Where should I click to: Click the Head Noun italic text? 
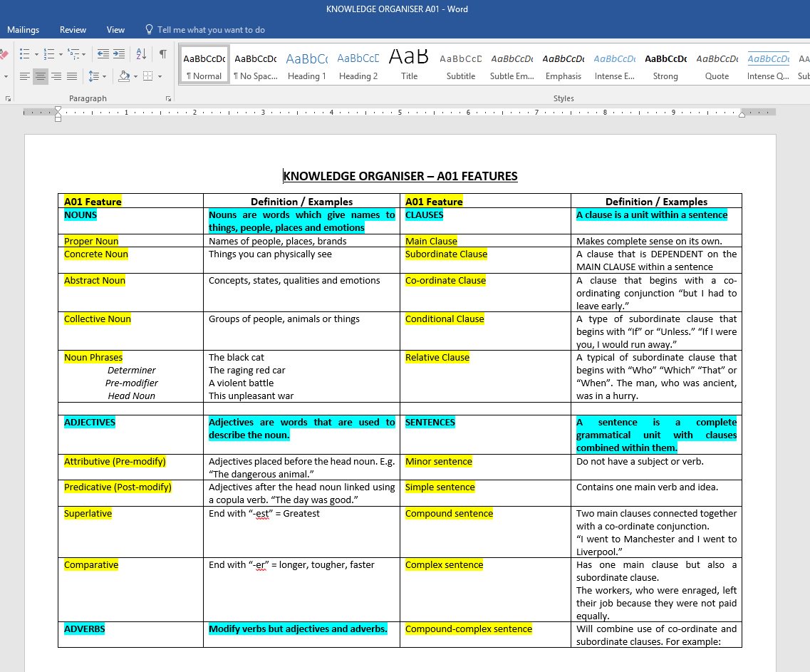(131, 396)
